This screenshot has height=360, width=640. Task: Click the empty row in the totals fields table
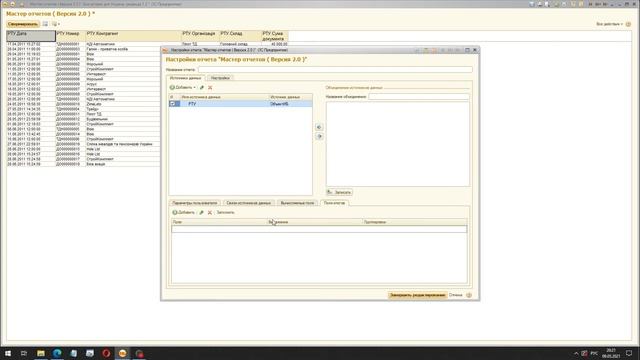click(319, 229)
